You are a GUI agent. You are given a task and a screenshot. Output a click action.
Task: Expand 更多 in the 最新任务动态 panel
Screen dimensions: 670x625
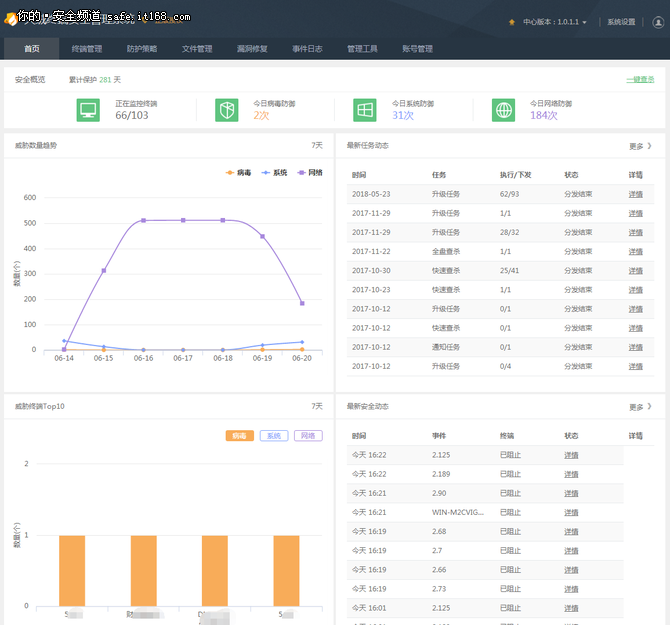640,146
